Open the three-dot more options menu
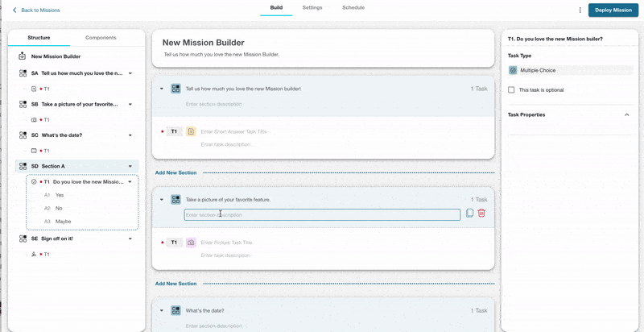The image size is (644, 332). (x=580, y=10)
